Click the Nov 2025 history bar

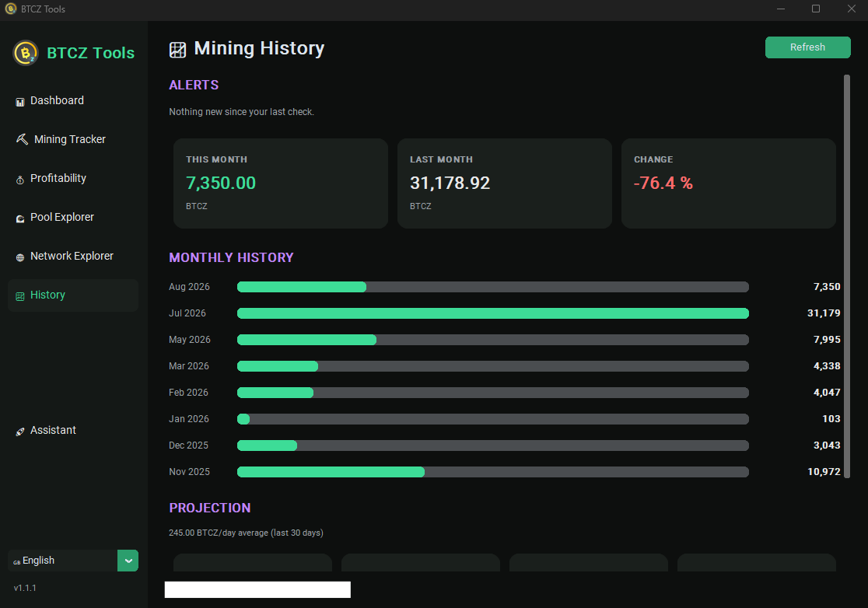point(492,472)
